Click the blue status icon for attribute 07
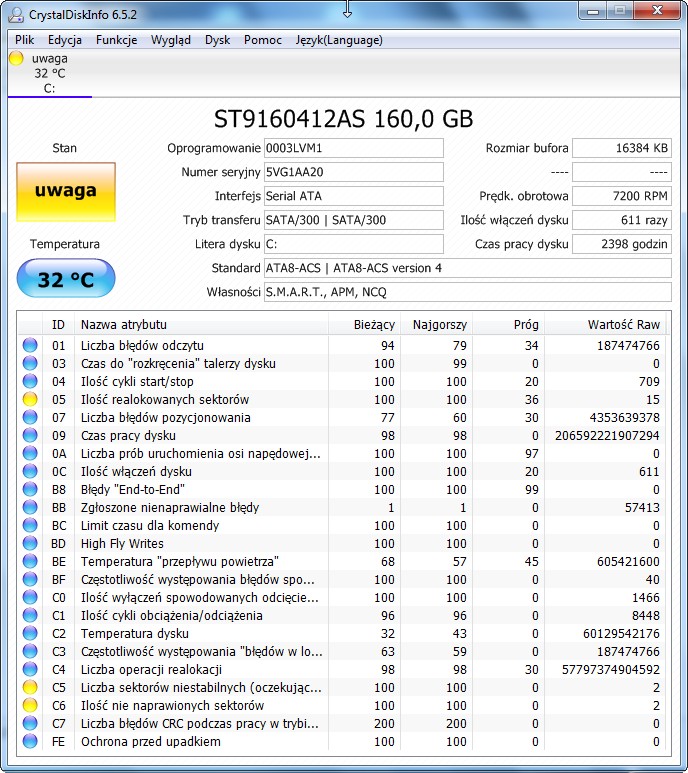The image size is (688, 773). coord(30,417)
